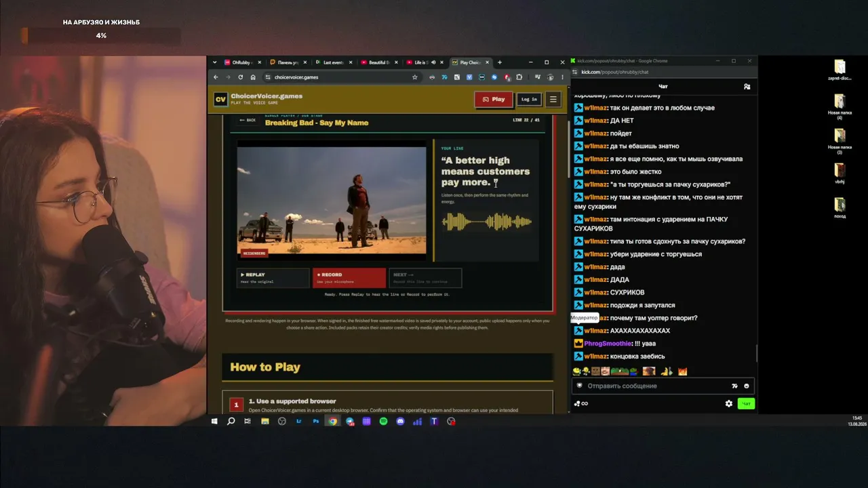Click the Breaking Bad video frame

pyautogui.click(x=332, y=200)
